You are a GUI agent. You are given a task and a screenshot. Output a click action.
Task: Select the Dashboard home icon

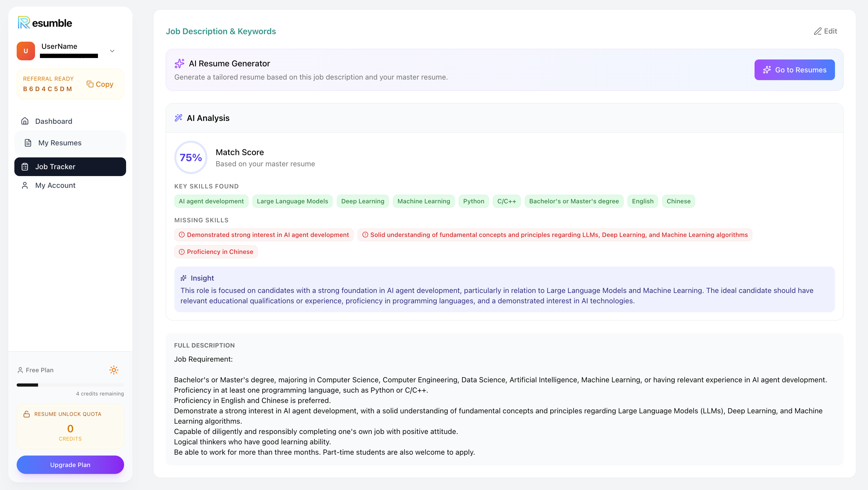[x=25, y=121]
